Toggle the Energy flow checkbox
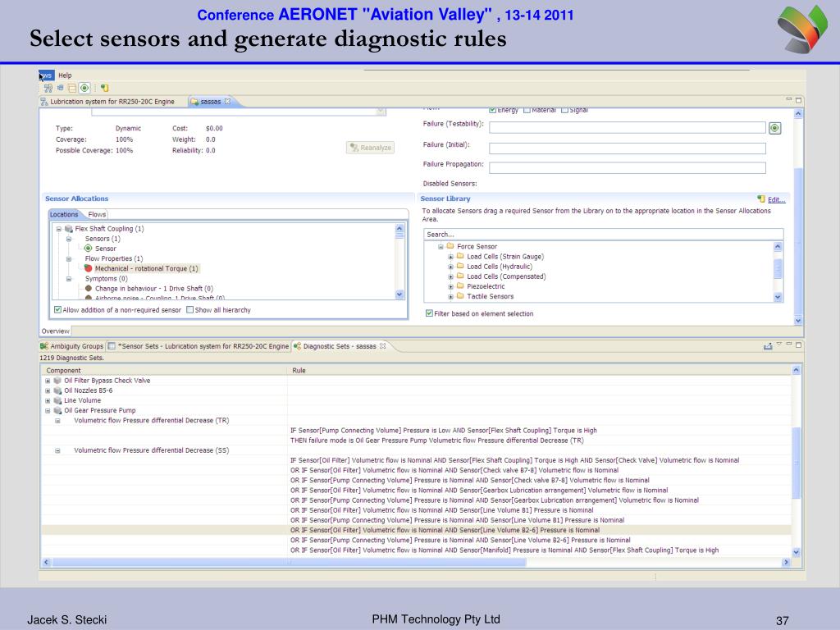Screen dimensions: 840x630 coord(492,110)
